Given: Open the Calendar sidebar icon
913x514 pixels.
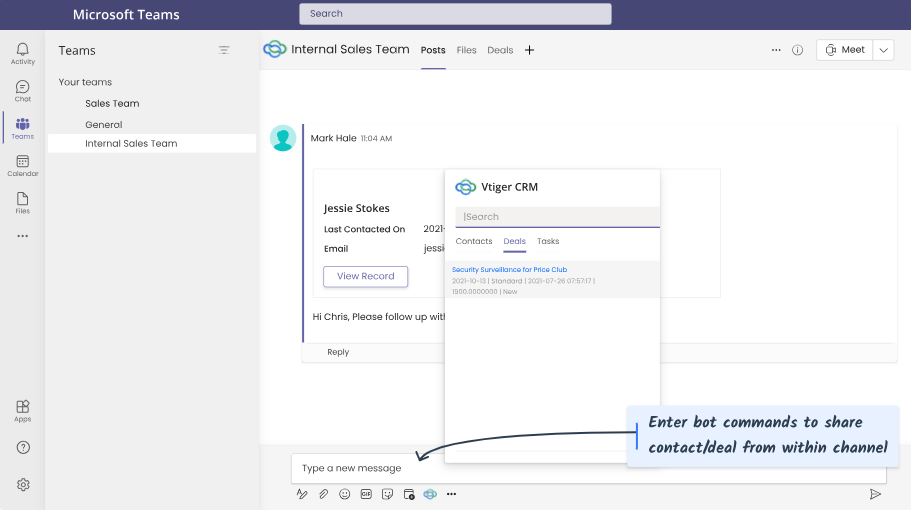Looking at the screenshot, I should click(23, 165).
